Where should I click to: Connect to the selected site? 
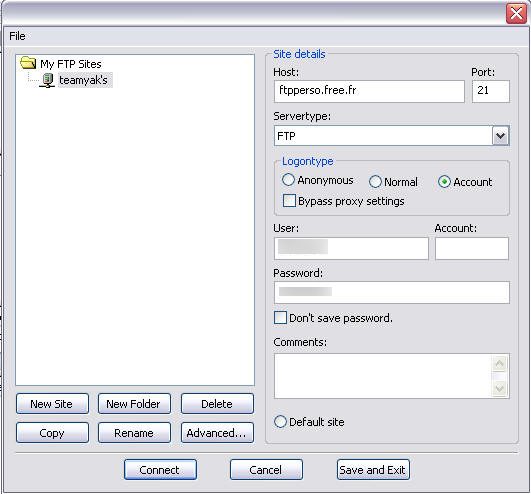[x=160, y=470]
